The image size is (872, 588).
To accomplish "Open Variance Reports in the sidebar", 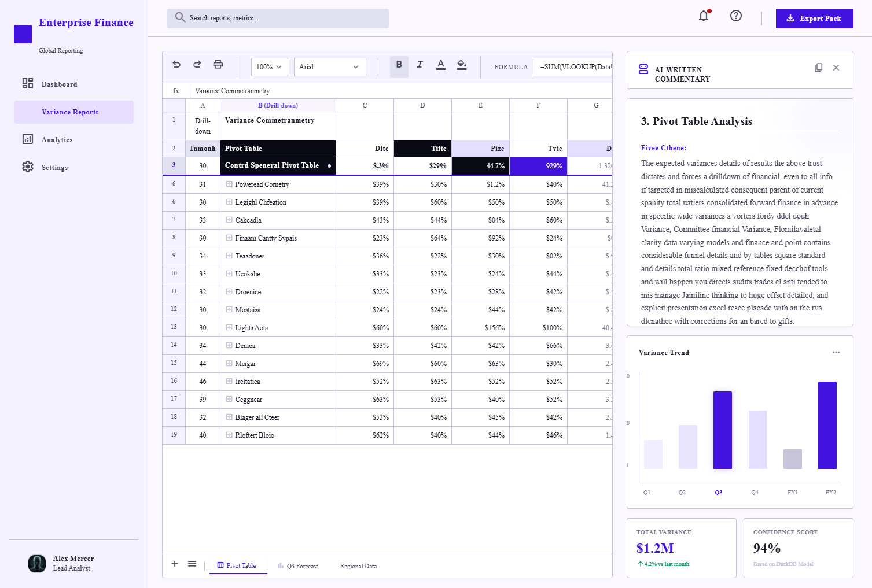I will [x=73, y=112].
